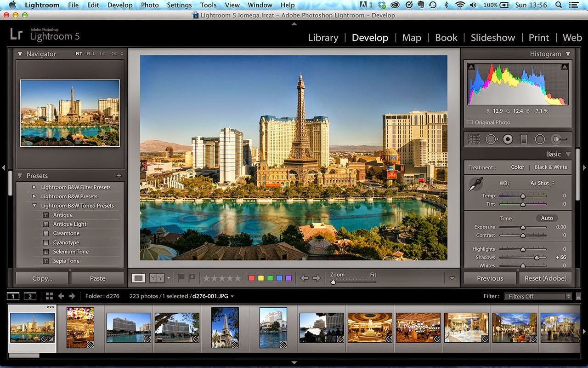Switch to Library module

pos(323,38)
